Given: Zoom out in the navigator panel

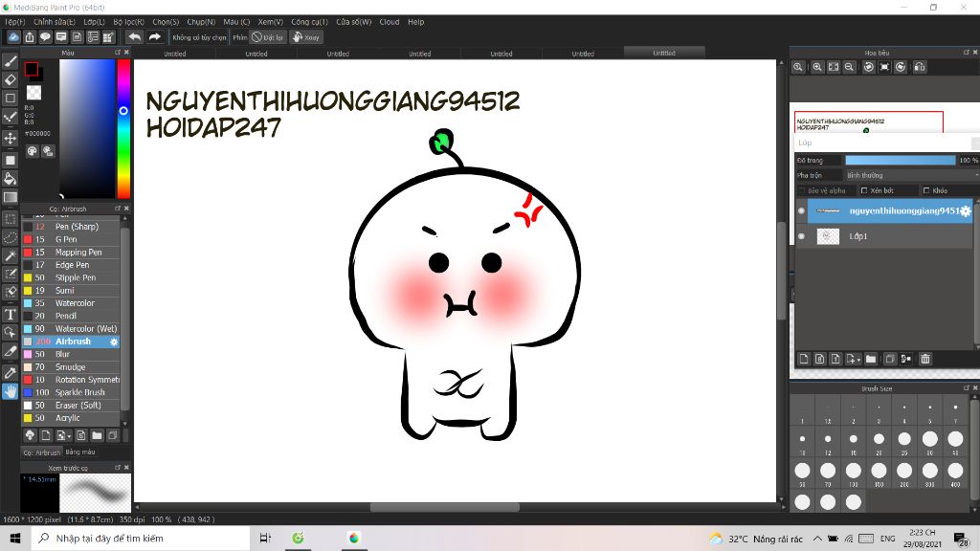Looking at the screenshot, I should pyautogui.click(x=850, y=67).
